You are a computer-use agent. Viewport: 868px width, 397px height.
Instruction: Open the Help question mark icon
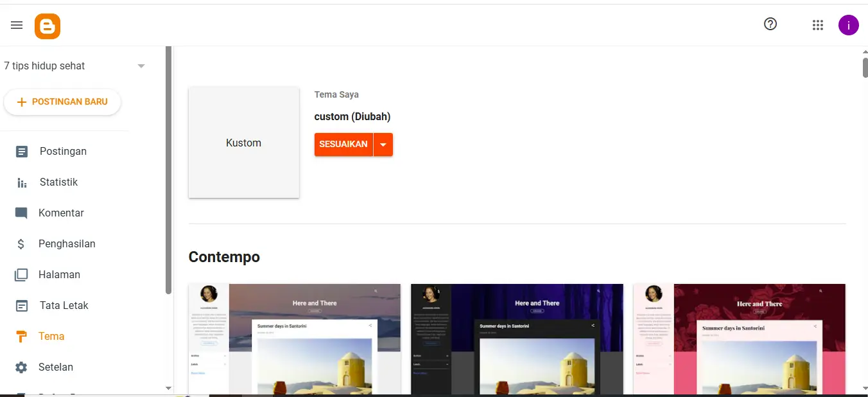770,24
